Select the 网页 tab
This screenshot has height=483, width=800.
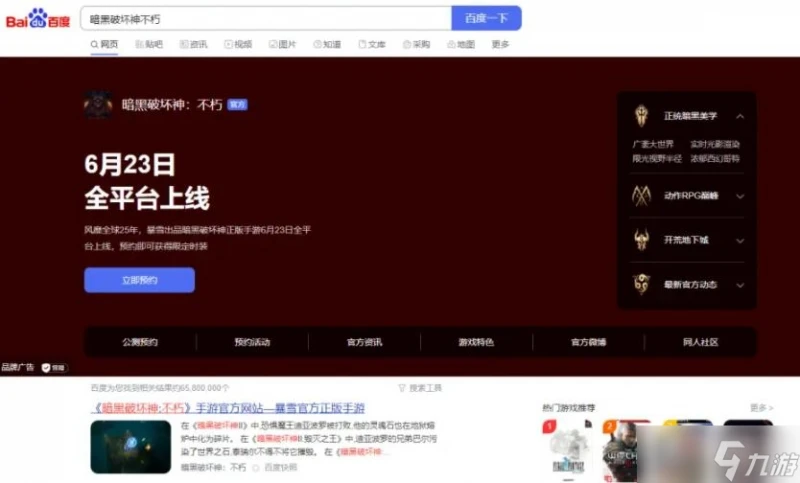[104, 44]
